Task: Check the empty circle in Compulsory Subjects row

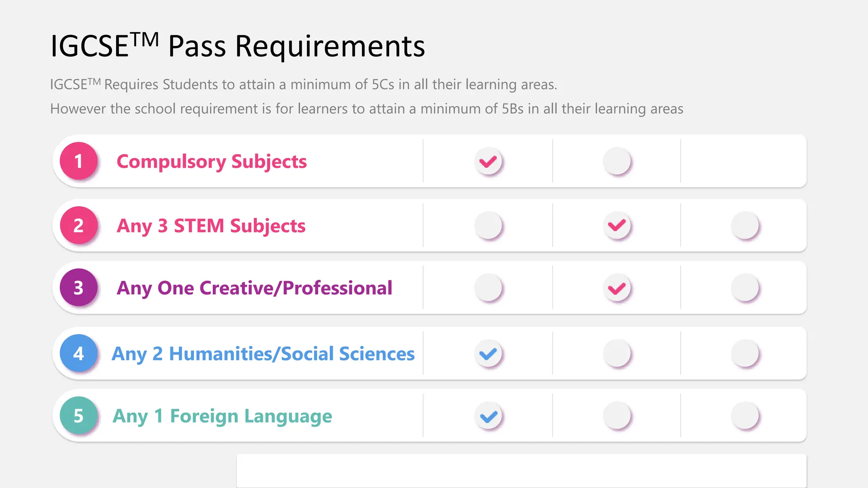Action: coord(617,161)
